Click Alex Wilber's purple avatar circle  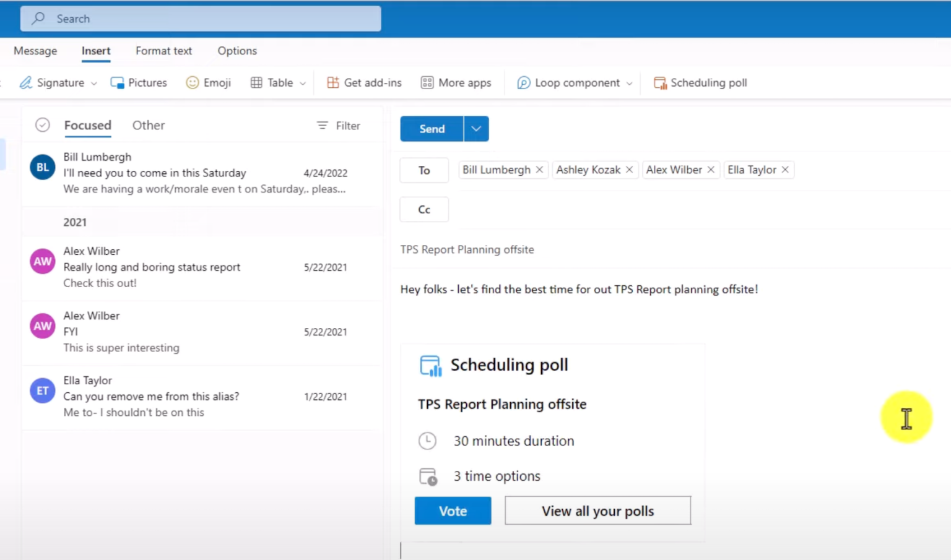[x=41, y=261]
